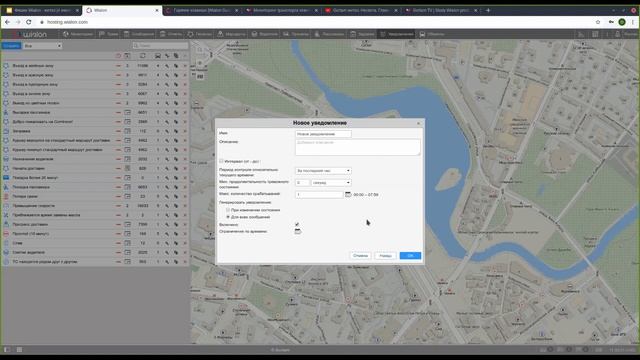Open properties wrench for Назначение водителя
The height and width of the screenshot is (360, 640).
pos(167,159)
